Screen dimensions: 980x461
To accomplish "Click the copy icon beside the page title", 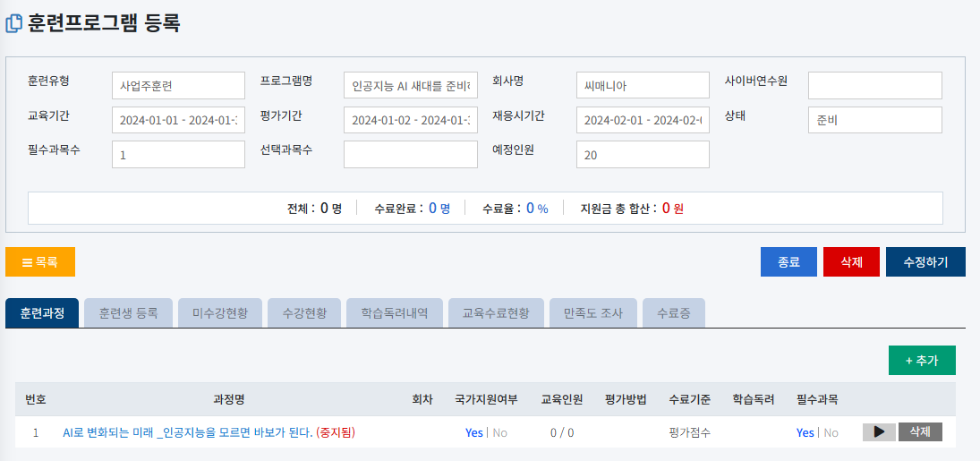I will tap(13, 24).
